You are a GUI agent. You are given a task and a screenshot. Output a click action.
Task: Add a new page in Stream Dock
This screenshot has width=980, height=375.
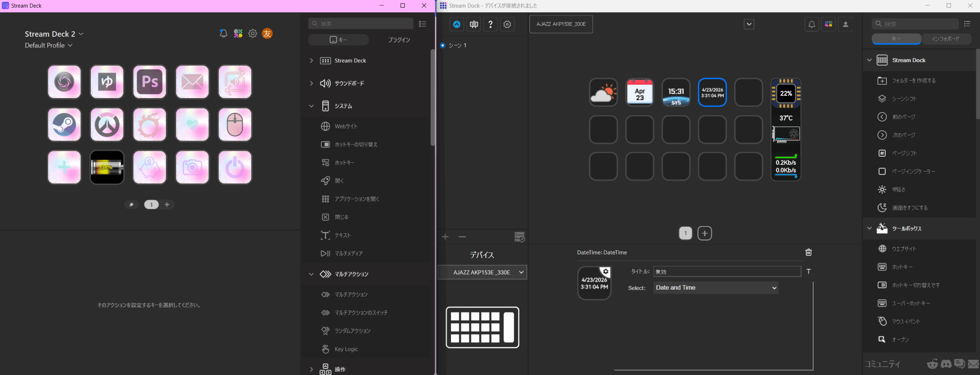pyautogui.click(x=704, y=233)
